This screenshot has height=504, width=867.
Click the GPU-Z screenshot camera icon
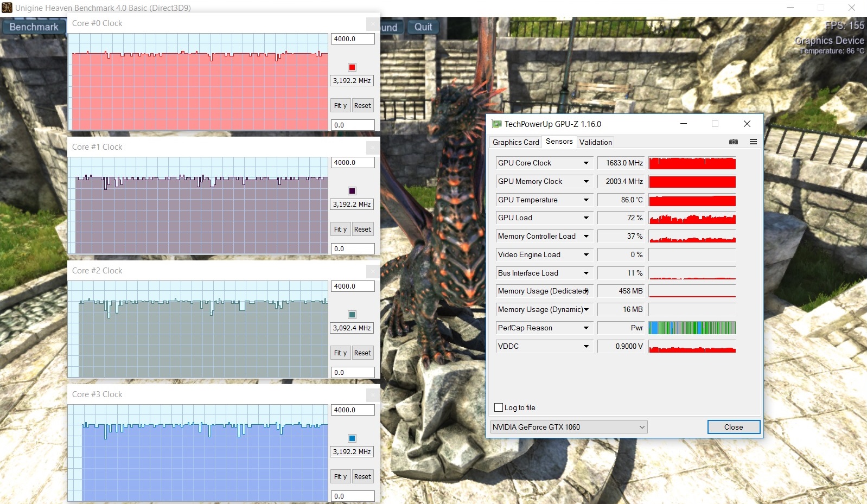tap(733, 142)
